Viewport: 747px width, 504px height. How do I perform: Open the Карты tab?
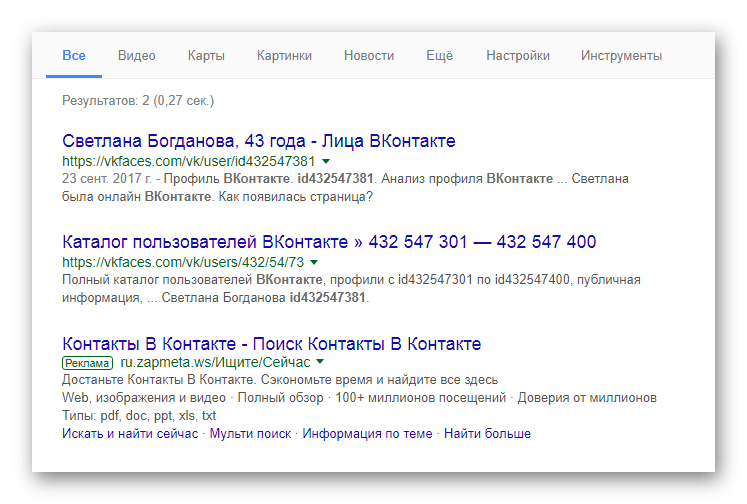point(206,56)
